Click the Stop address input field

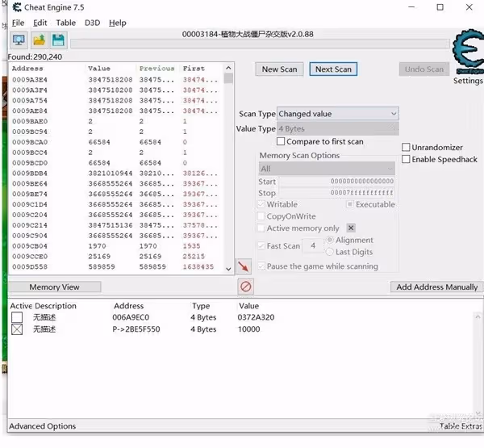click(338, 193)
